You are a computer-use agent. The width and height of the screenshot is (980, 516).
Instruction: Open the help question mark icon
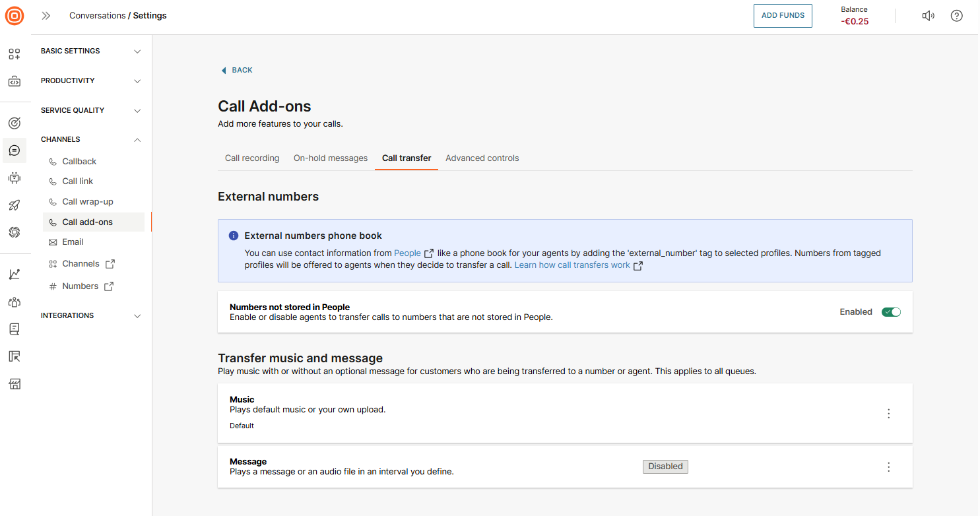(956, 16)
